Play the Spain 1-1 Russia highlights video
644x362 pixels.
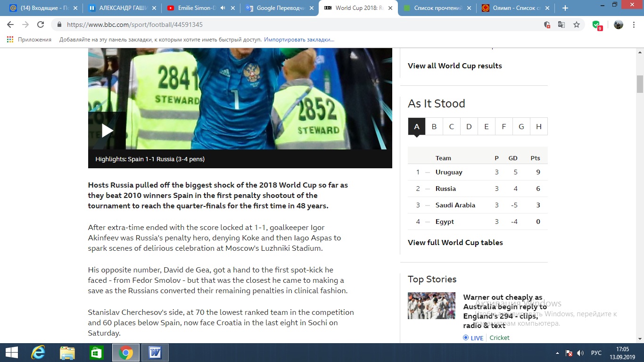click(107, 131)
